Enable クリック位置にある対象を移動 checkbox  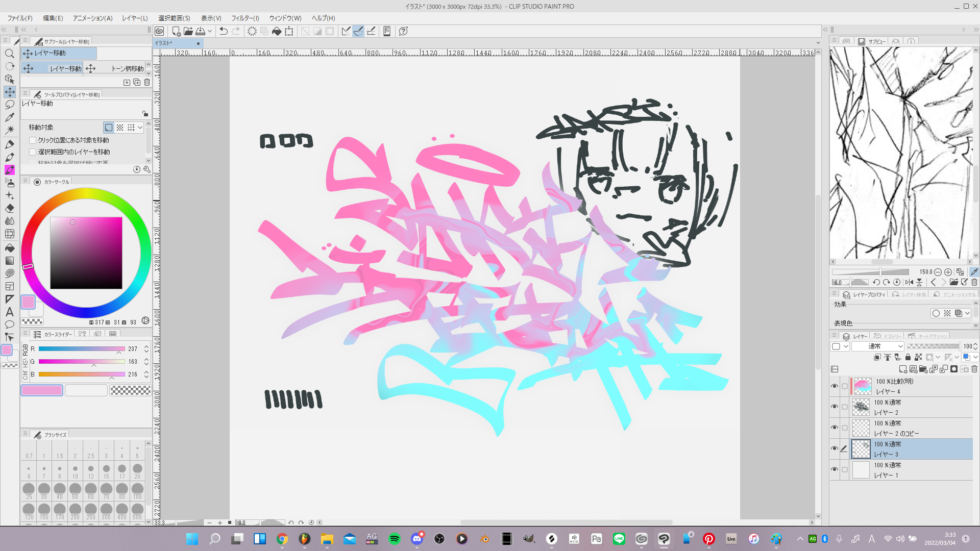(x=33, y=140)
